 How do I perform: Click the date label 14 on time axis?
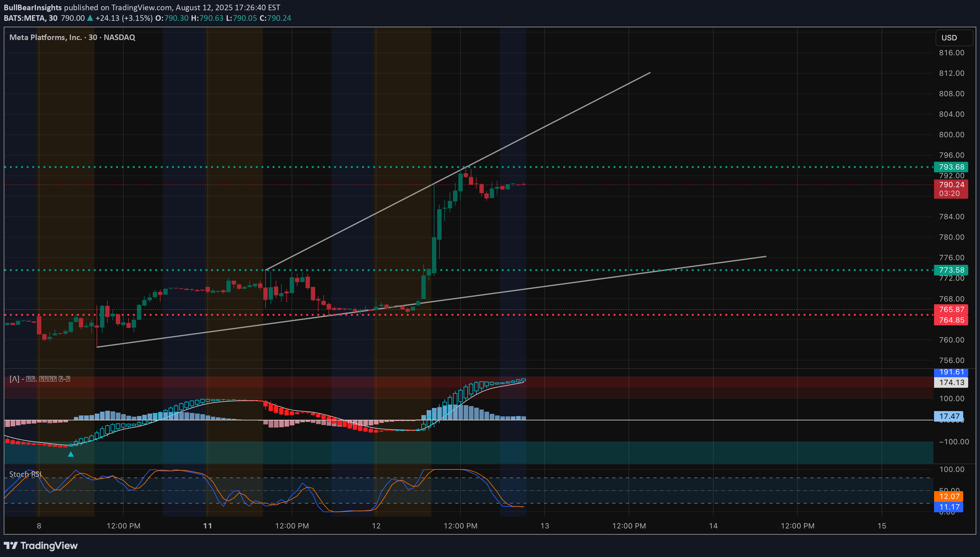[x=713, y=526]
